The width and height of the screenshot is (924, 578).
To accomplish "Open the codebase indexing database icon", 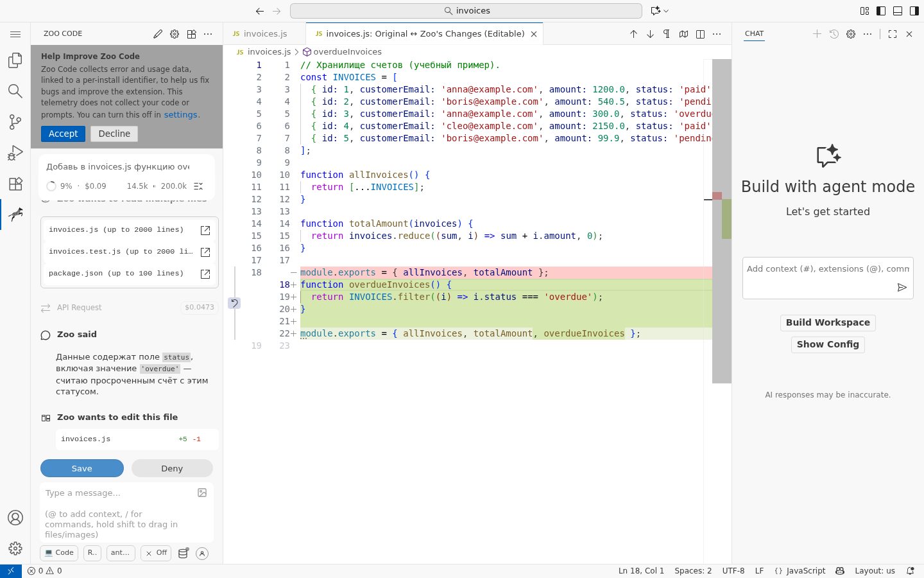I will pyautogui.click(x=183, y=553).
